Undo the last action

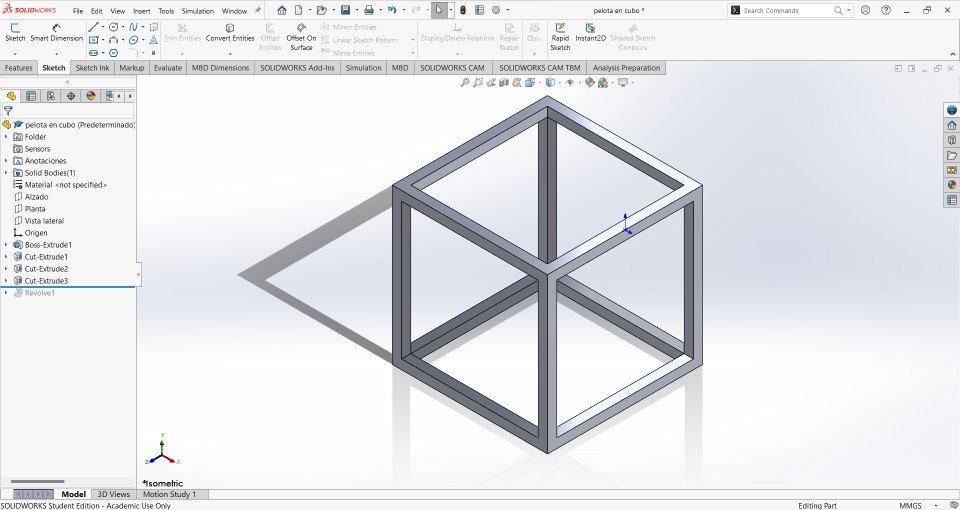point(392,10)
